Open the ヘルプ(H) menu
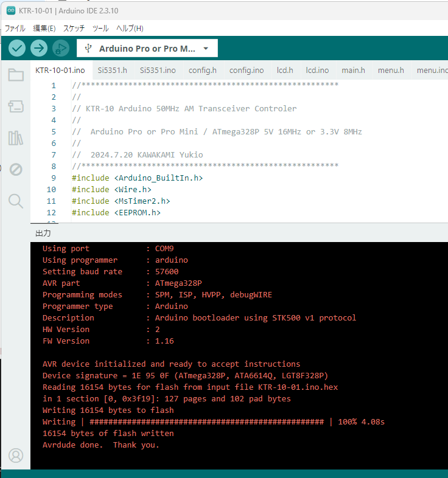448x478 pixels. (x=130, y=29)
